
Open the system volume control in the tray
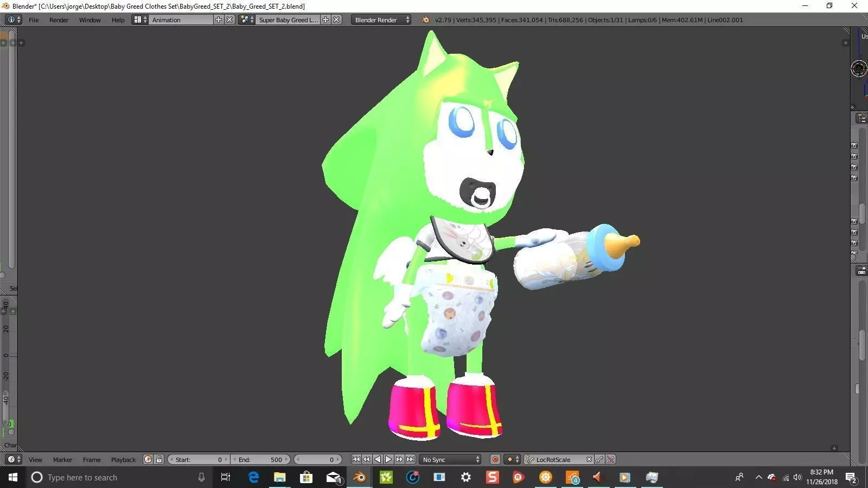point(797,477)
